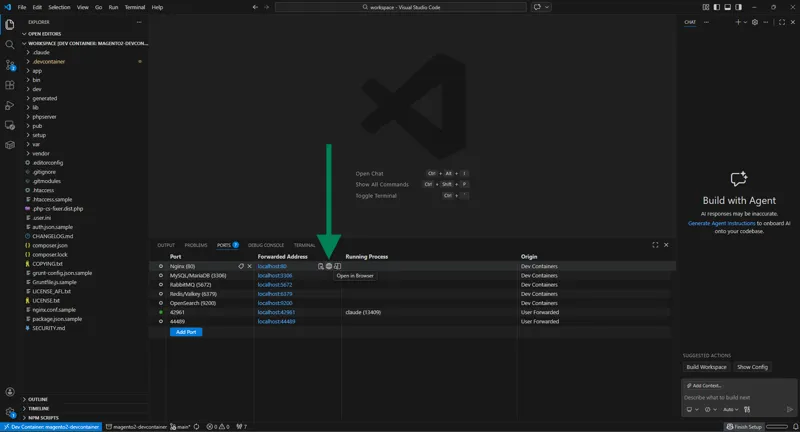The height and width of the screenshot is (432, 800).
Task: Toggle secondary side bar visibility
Action: click(x=738, y=7)
